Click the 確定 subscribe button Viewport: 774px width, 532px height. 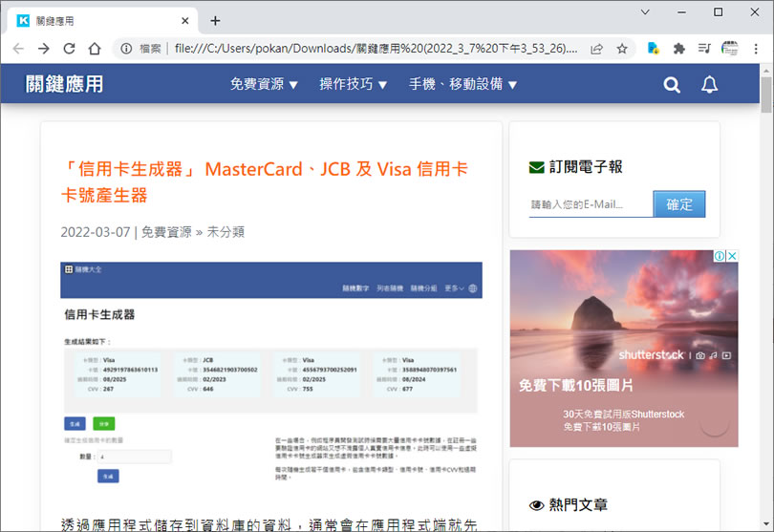[679, 204]
